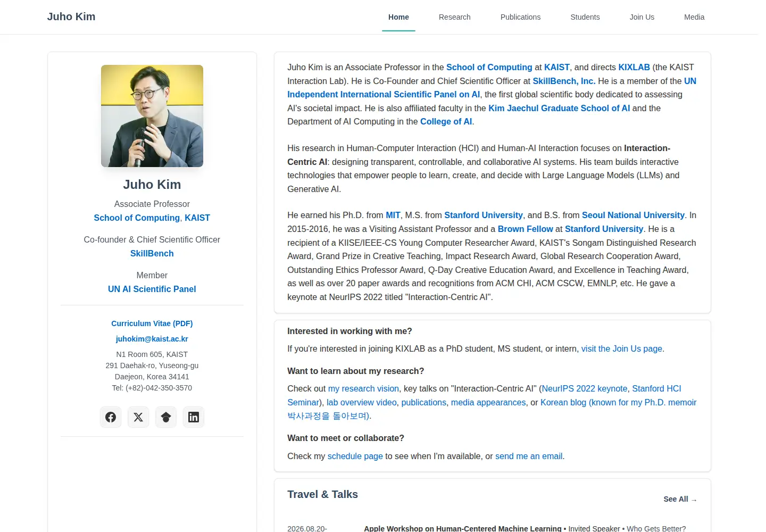Screen dimensions: 766x532
Task: Open the sidebar SkillBench link
Action: [x=152, y=253]
